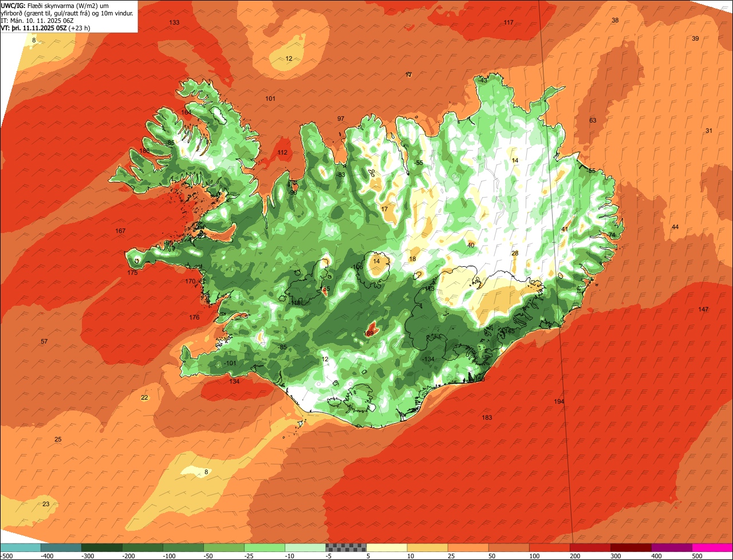
Task: Click the map value 101 over the sea
Action: (270, 98)
